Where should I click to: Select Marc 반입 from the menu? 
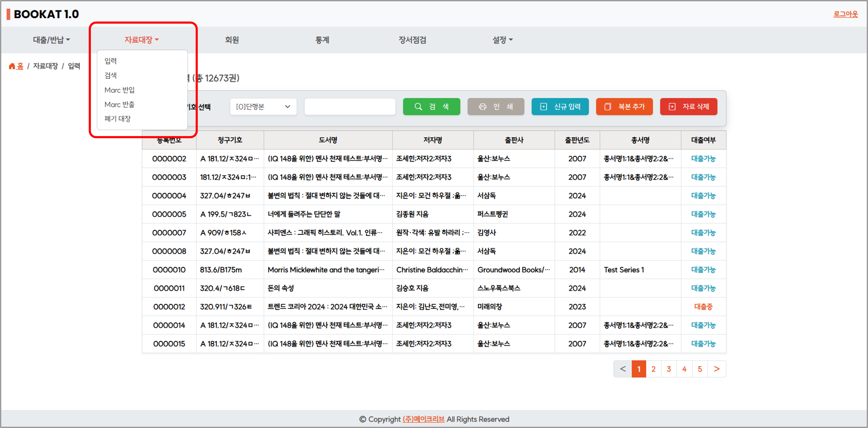119,90
